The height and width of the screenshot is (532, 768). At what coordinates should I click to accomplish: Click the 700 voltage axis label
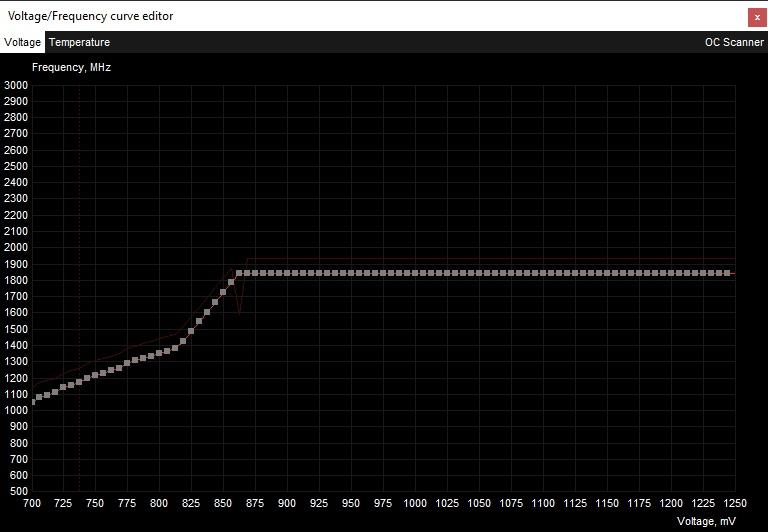32,503
